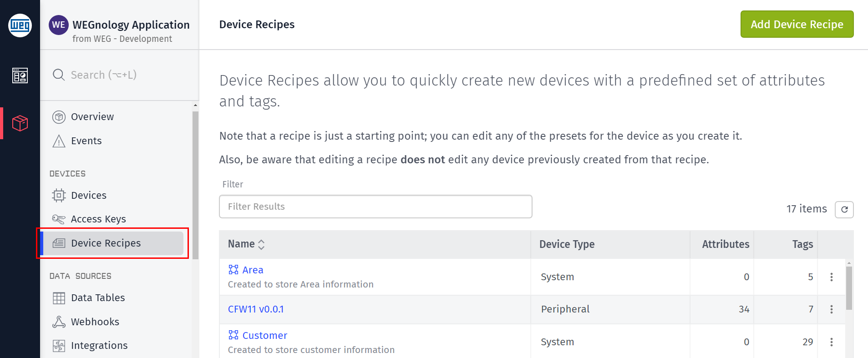Image resolution: width=868 pixels, height=358 pixels.
Task: Open actions menu for Customer row
Action: coord(831,342)
